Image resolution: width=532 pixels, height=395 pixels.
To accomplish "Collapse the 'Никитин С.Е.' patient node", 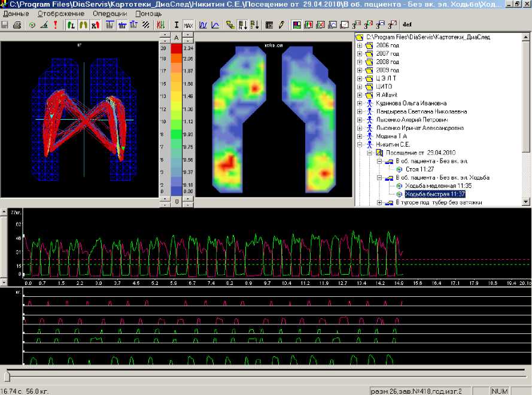I will (x=359, y=144).
